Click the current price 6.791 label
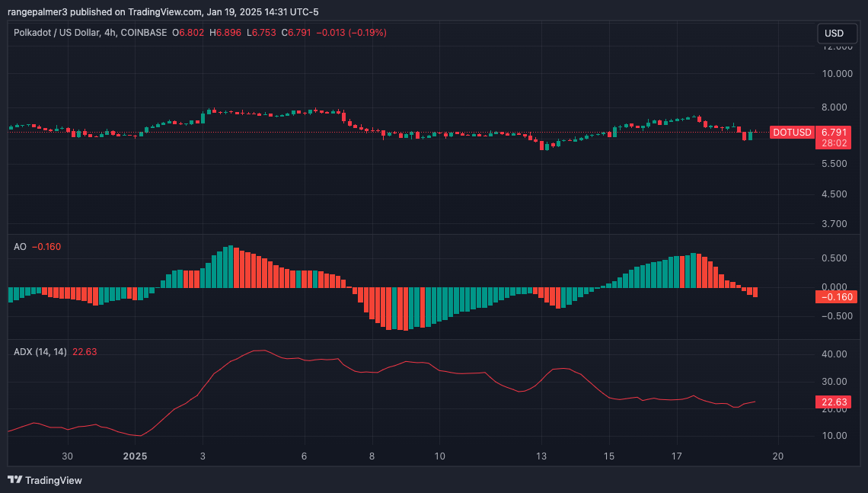 834,133
